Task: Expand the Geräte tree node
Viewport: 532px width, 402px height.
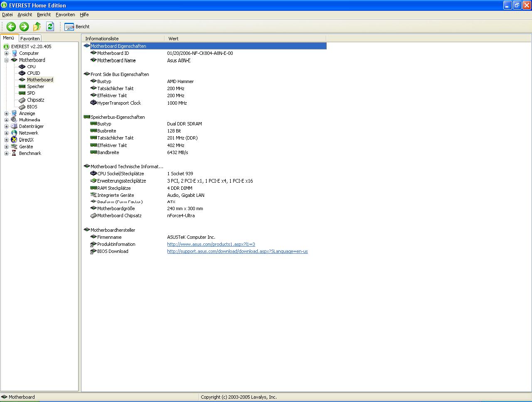Action: click(6, 147)
